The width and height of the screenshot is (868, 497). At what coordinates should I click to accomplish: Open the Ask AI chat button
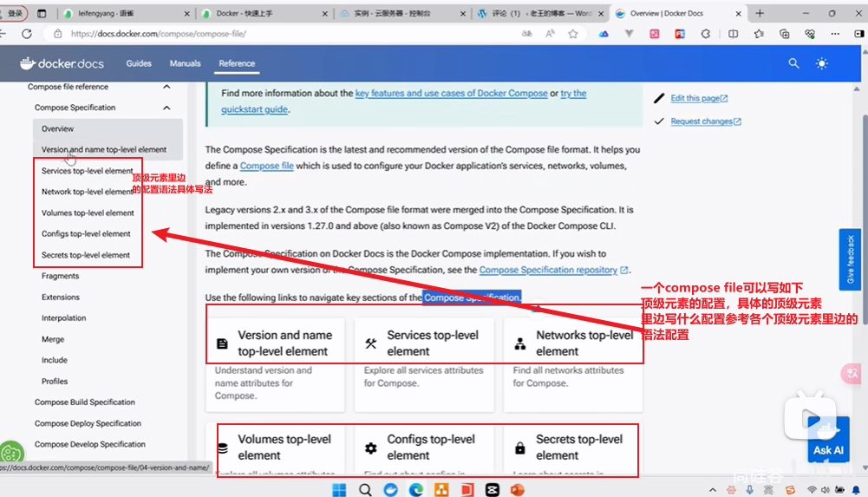pyautogui.click(x=828, y=440)
